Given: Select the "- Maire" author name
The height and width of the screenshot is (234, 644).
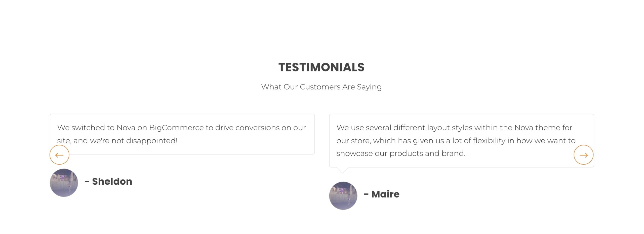Looking at the screenshot, I should [382, 194].
